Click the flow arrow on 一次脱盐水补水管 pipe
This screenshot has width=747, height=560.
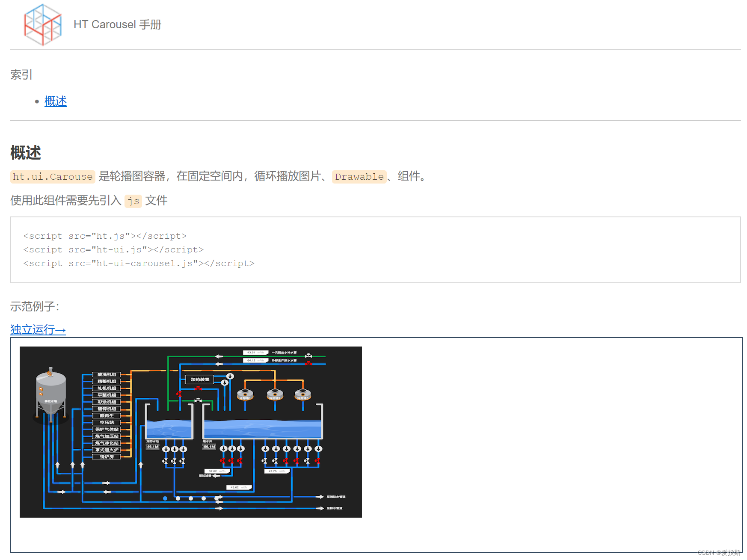point(218,356)
